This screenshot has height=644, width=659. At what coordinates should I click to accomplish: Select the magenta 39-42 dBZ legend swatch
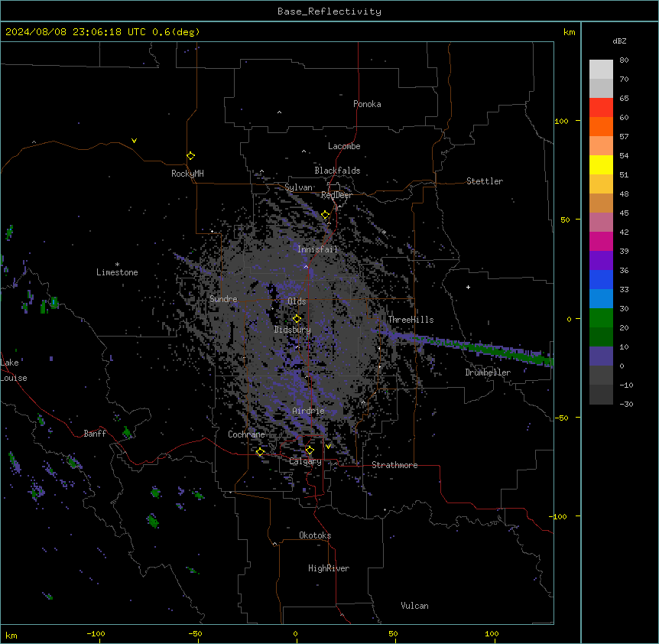601,241
